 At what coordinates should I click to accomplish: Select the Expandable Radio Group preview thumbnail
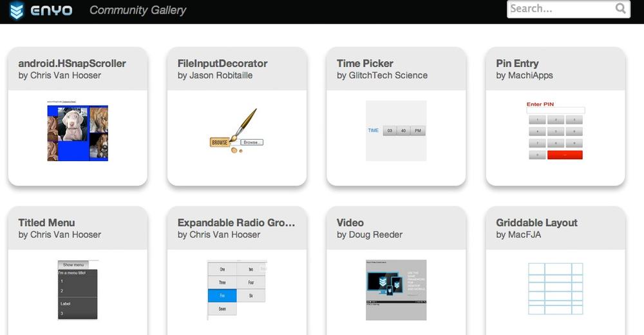(x=236, y=290)
